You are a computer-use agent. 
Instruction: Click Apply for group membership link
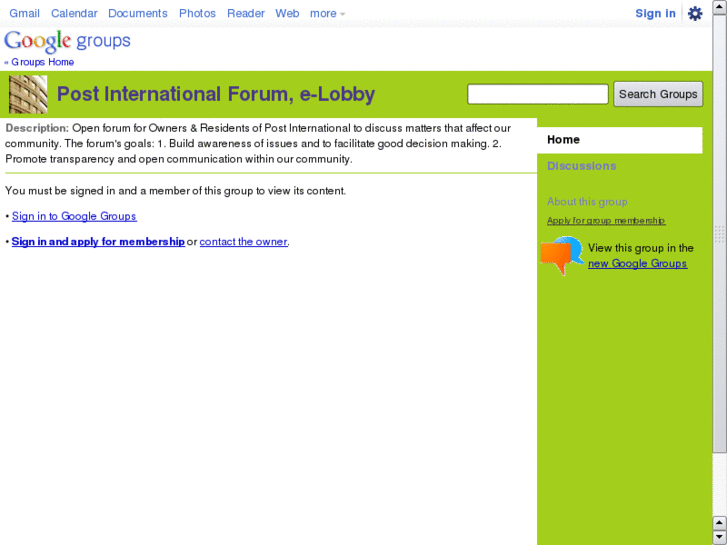click(606, 221)
